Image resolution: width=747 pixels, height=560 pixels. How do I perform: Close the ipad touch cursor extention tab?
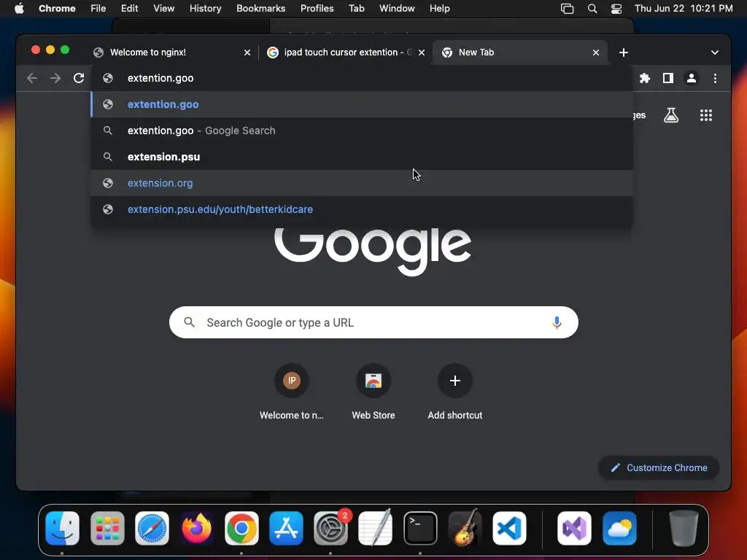pos(421,52)
